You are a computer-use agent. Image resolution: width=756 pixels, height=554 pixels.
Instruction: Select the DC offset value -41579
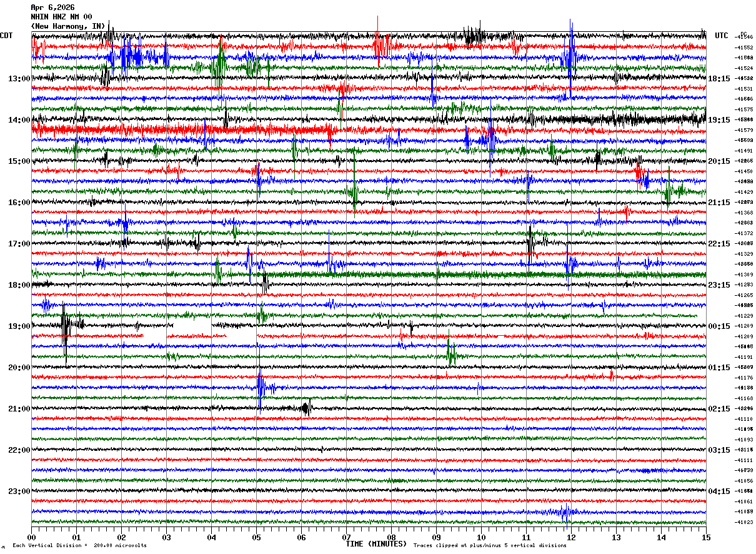(x=744, y=130)
